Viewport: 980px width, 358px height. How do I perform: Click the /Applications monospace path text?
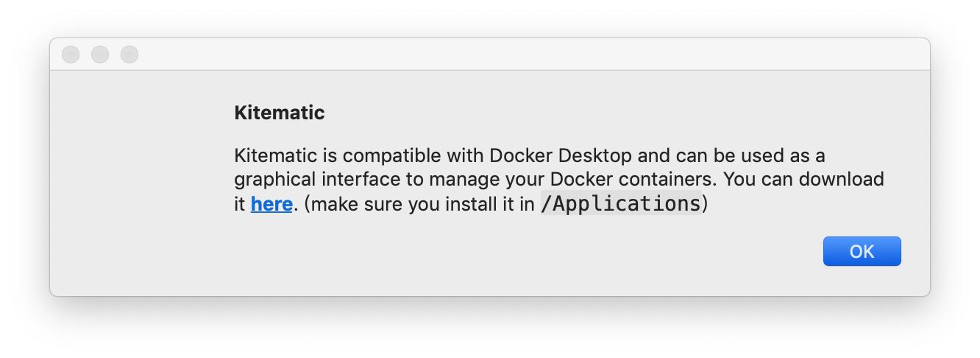621,204
